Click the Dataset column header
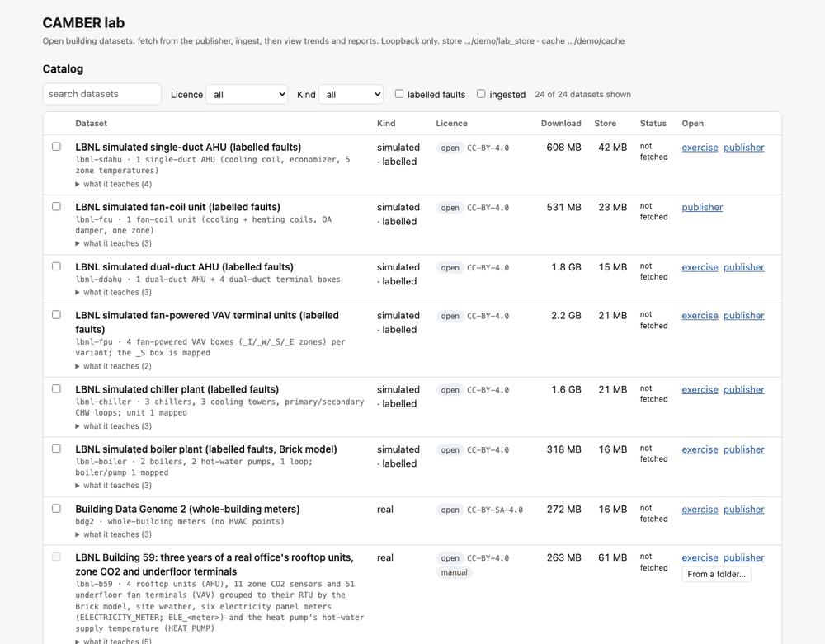This screenshot has width=825, height=644. (x=91, y=124)
